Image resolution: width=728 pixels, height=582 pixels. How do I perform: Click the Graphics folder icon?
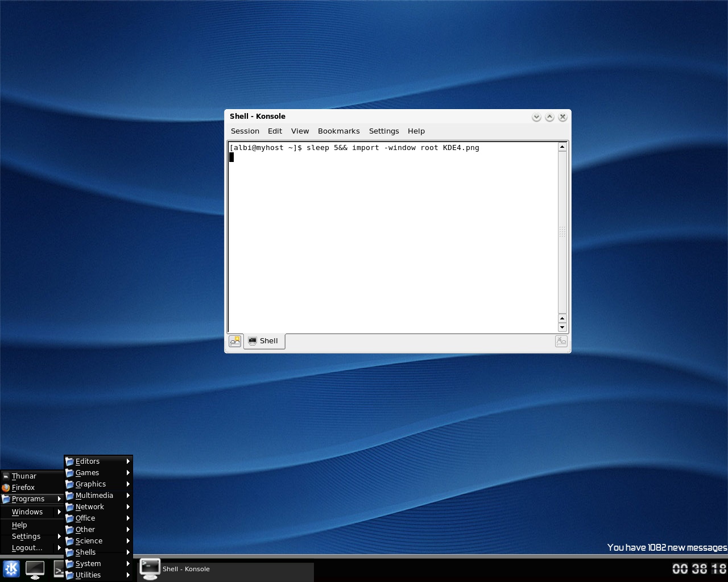[x=69, y=484]
